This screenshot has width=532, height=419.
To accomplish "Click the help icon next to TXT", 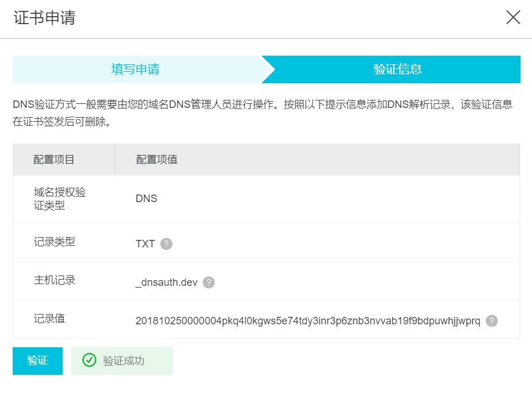I will (166, 244).
